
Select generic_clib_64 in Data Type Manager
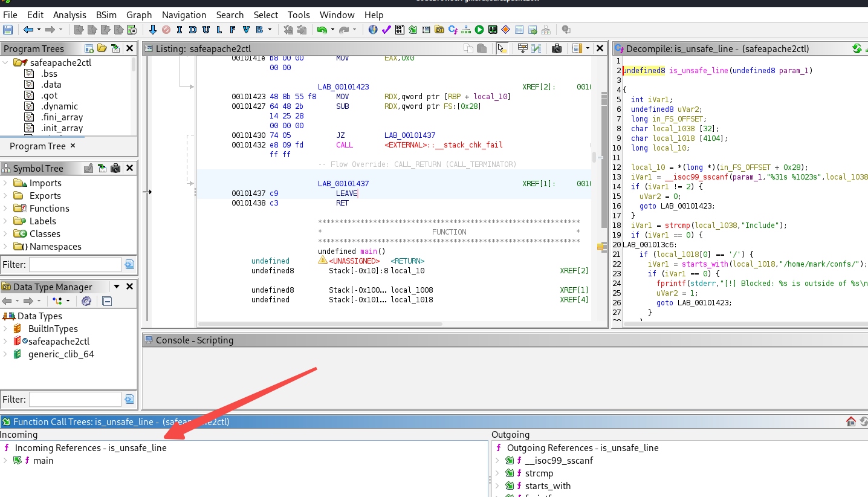pos(61,354)
